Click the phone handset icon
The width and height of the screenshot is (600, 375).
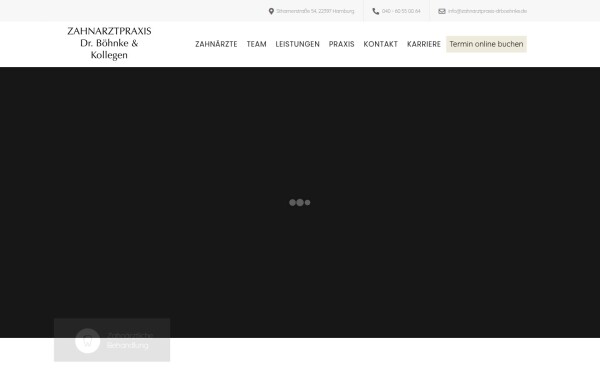pyautogui.click(x=376, y=11)
